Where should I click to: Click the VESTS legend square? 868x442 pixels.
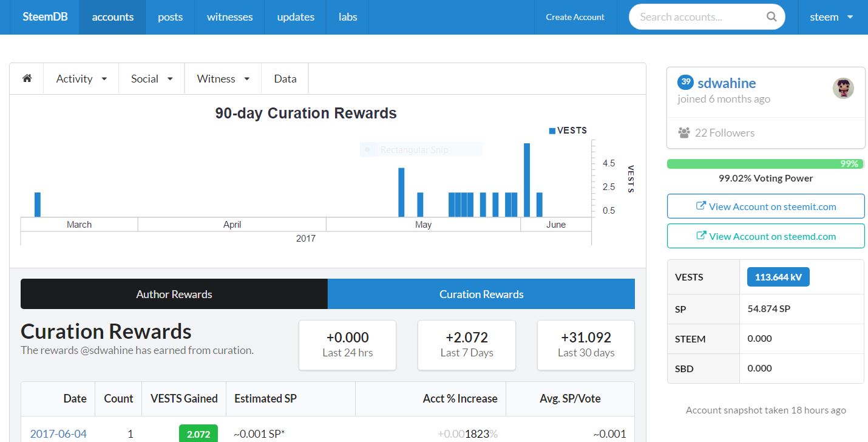[x=552, y=131]
